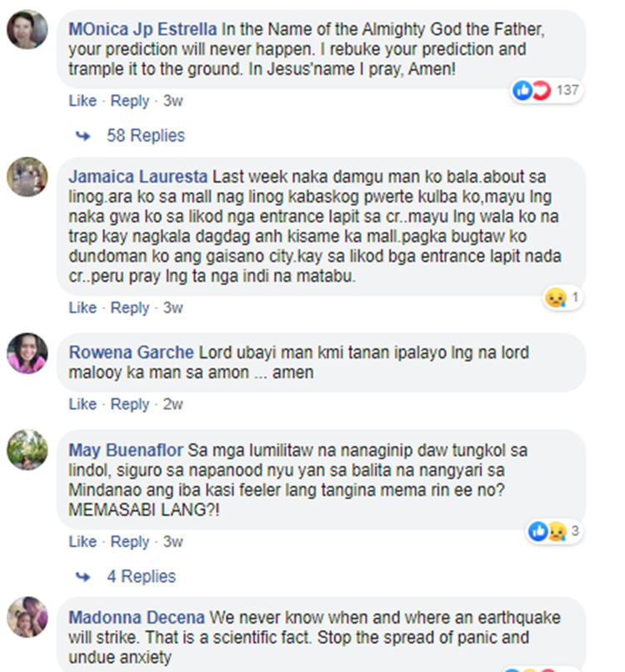
Task: Open May Buenaflor's profile name link
Action: click(x=126, y=450)
